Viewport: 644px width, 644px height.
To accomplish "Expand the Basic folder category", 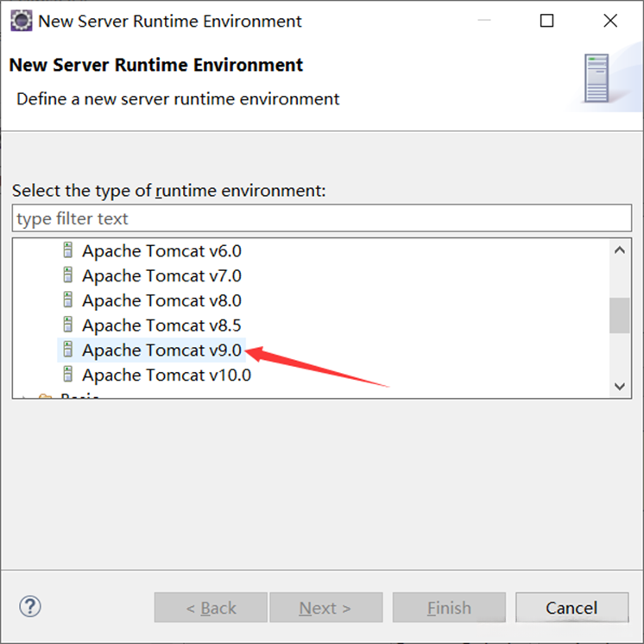I will click(24, 397).
